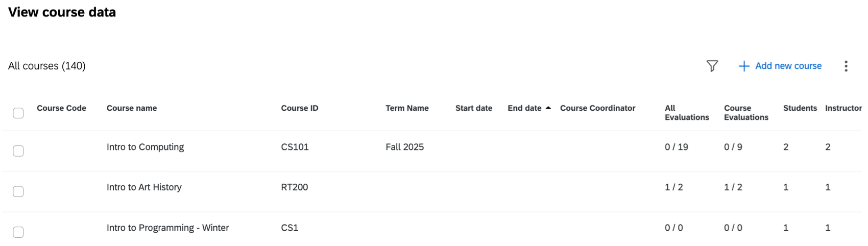Click the Students column header
Screen dimensions: 868x246
tap(800, 108)
